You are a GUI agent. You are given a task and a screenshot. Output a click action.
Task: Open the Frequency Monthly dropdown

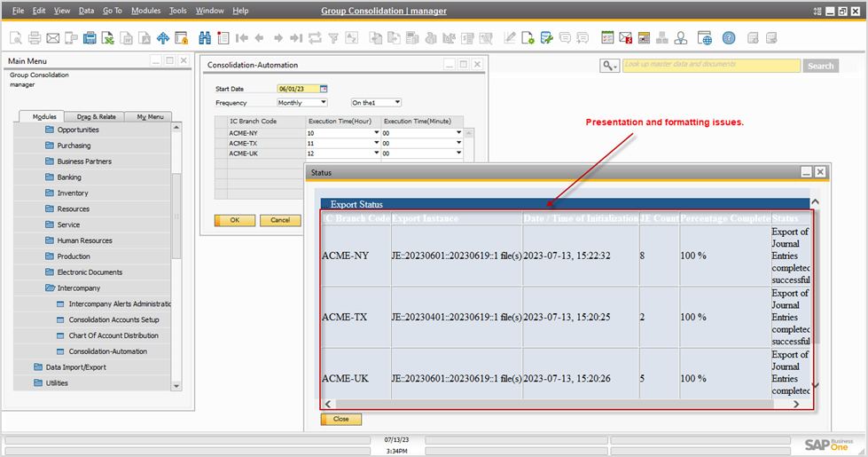click(x=323, y=102)
